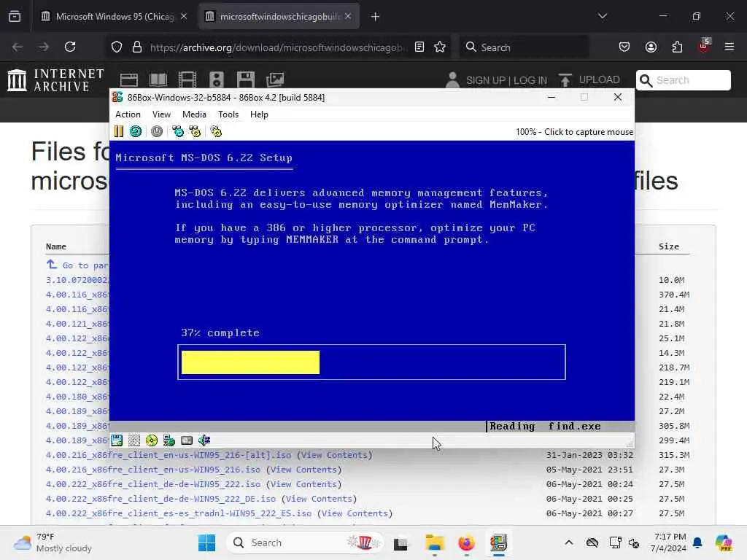Viewport: 747px width, 560px height.
Task: Click the sound speaker status bar icon
Action: (204, 440)
